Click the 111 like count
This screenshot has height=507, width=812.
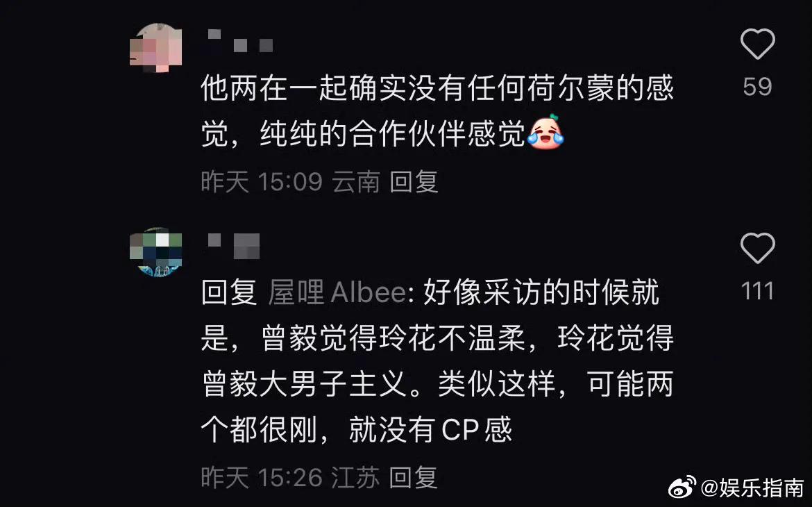click(x=757, y=291)
